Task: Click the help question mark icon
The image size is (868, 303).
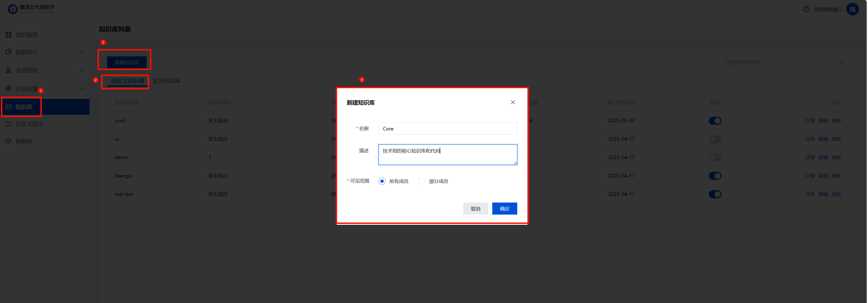Action: click(x=806, y=9)
